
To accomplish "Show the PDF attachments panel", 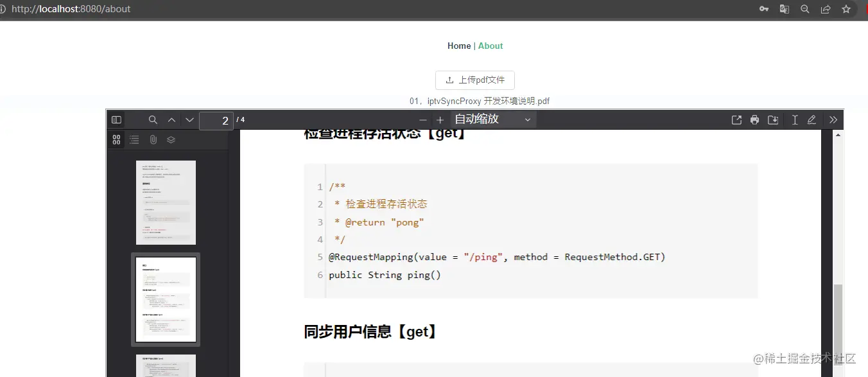I will point(152,139).
